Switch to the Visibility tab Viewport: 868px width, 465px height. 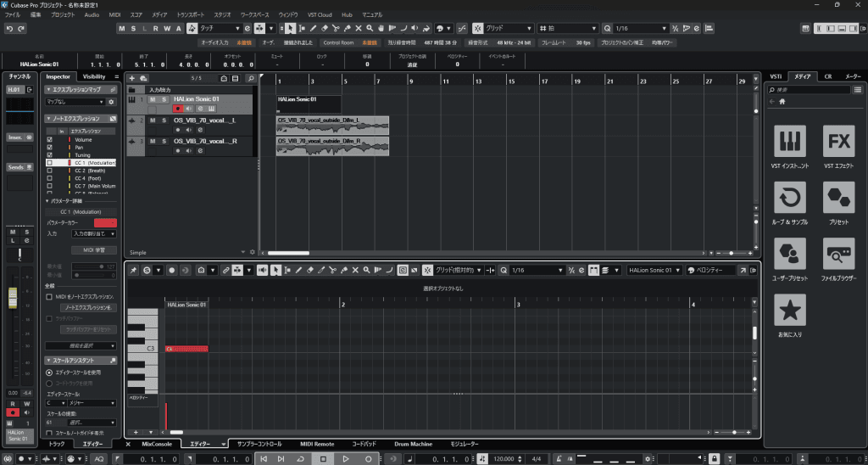click(x=93, y=77)
